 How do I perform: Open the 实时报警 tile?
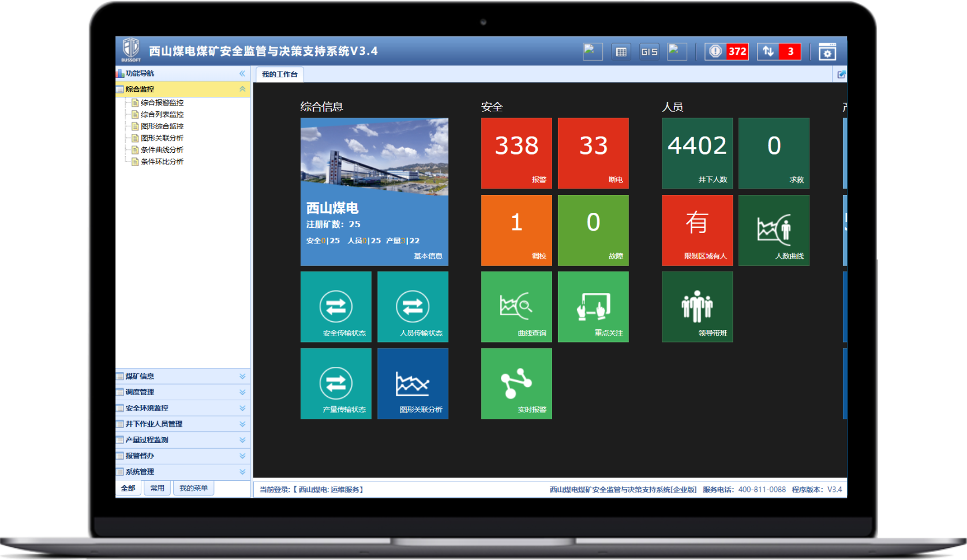[x=516, y=384]
